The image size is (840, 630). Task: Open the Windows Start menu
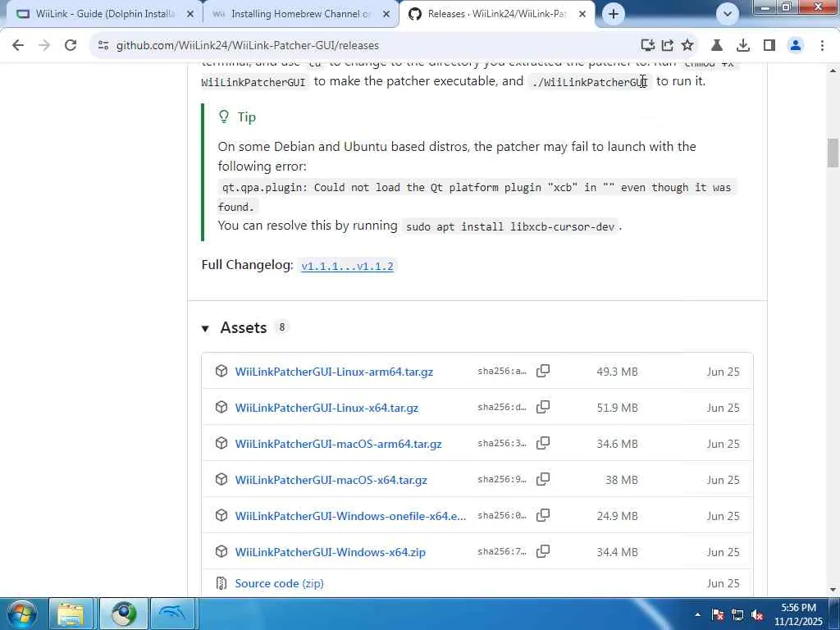click(x=21, y=614)
